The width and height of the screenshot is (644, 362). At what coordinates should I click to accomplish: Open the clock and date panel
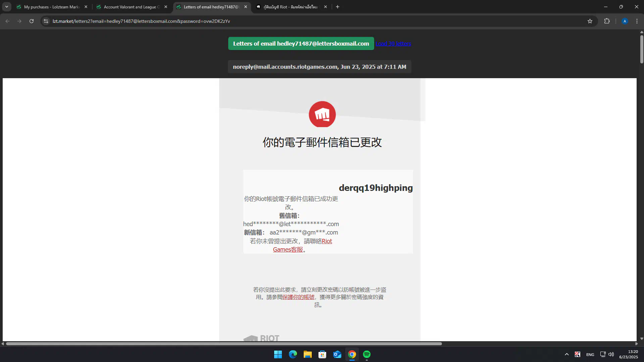[x=628, y=354]
